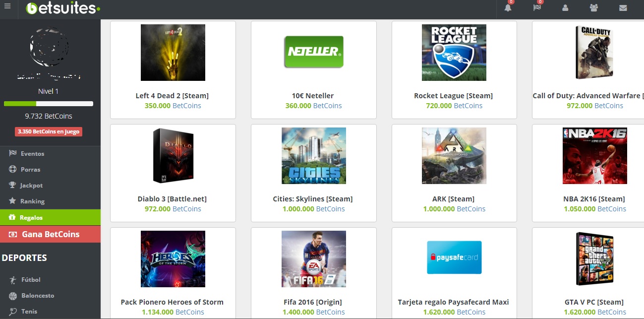Open Gana BetCoins section
The width and height of the screenshot is (644, 319).
coord(50,234)
